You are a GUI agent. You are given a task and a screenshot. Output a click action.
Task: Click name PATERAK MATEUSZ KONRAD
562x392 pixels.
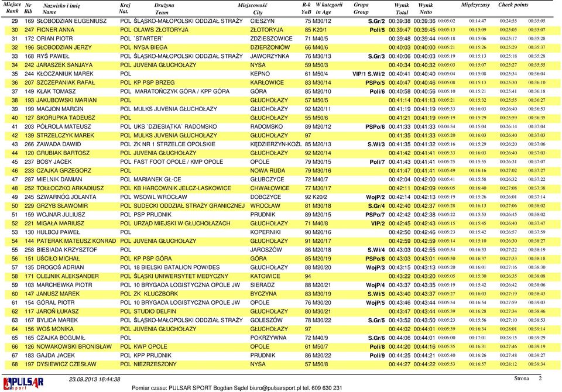click(x=76, y=241)
